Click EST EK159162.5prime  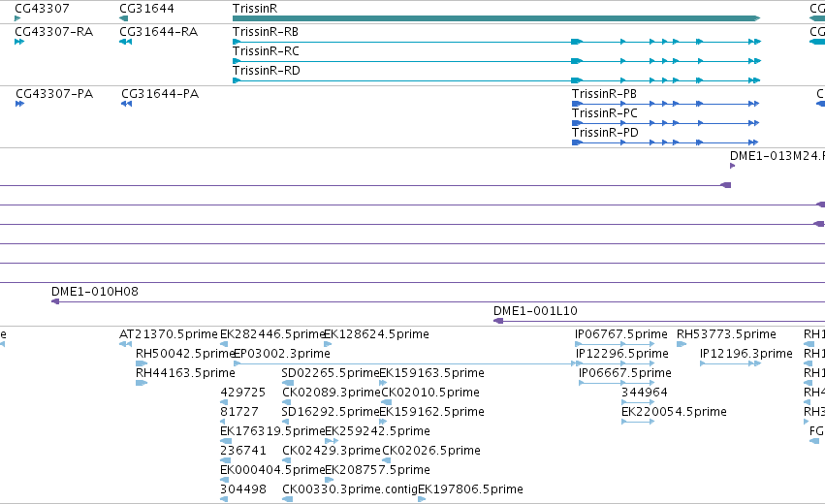pos(431,412)
